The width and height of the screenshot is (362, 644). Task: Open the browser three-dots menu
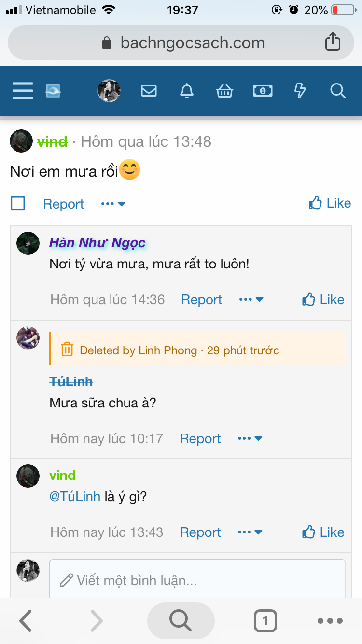pos(330,621)
